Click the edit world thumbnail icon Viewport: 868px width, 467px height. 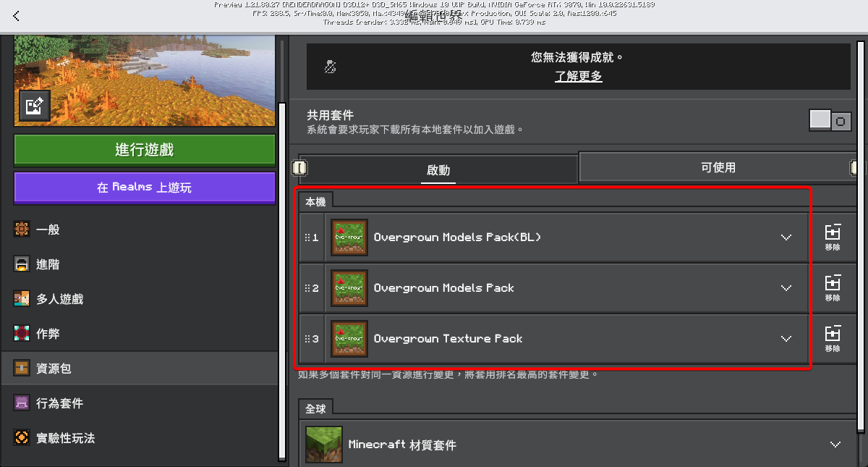32,106
